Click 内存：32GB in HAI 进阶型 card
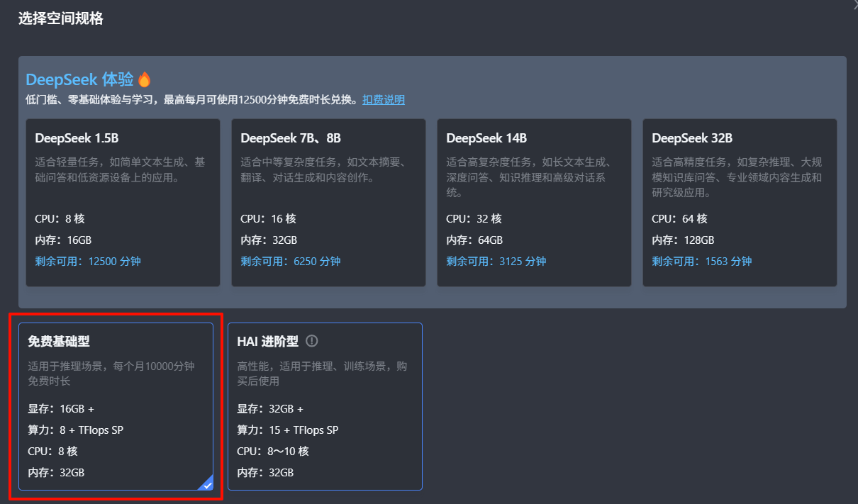Screen dimensions: 858x504 tap(265, 472)
